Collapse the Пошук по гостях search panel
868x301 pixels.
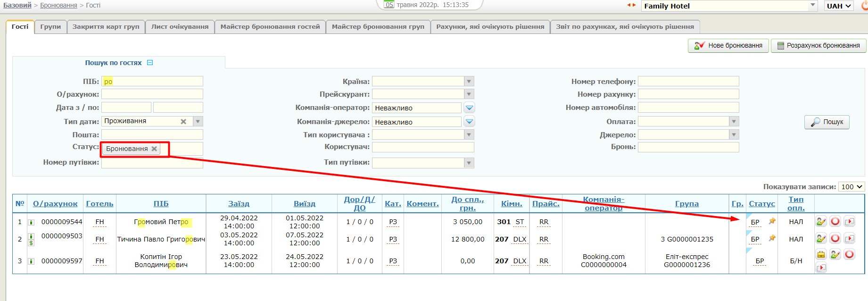[x=150, y=63]
